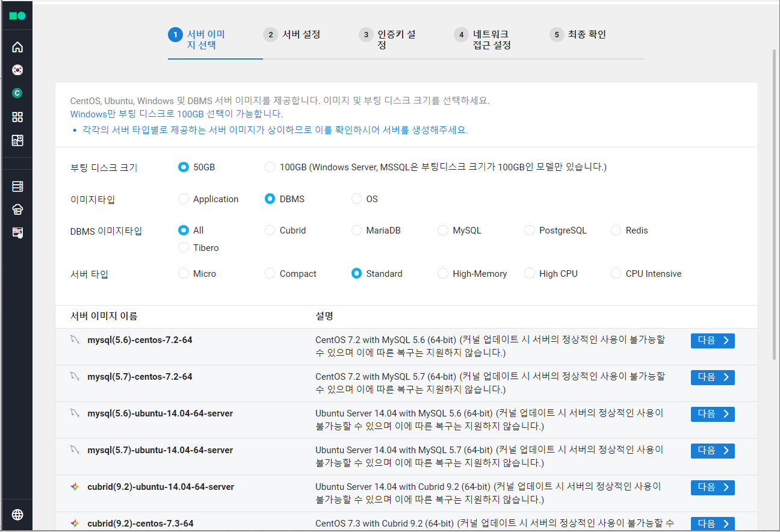This screenshot has height=532, width=780.
Task: Click the Naver Cloud logo
Action: coord(17,16)
